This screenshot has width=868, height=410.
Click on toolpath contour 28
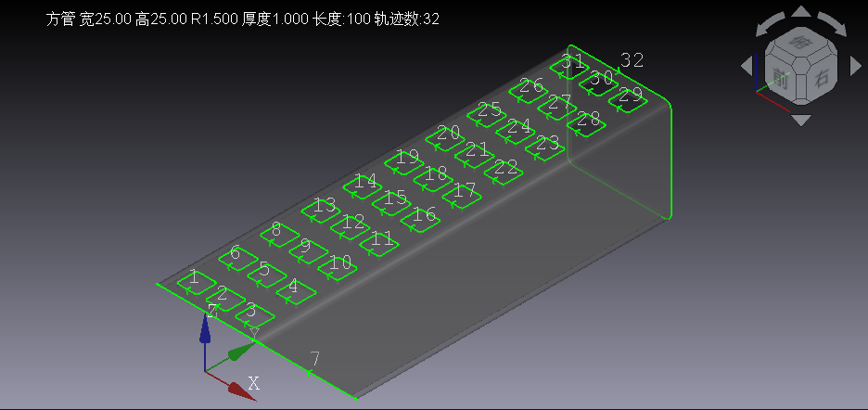[586, 123]
